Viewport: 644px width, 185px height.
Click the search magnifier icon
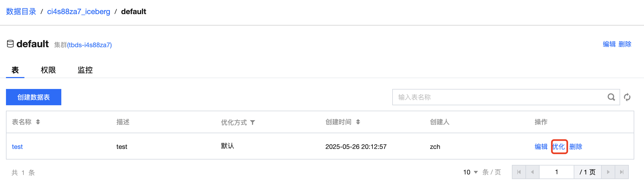(x=611, y=97)
